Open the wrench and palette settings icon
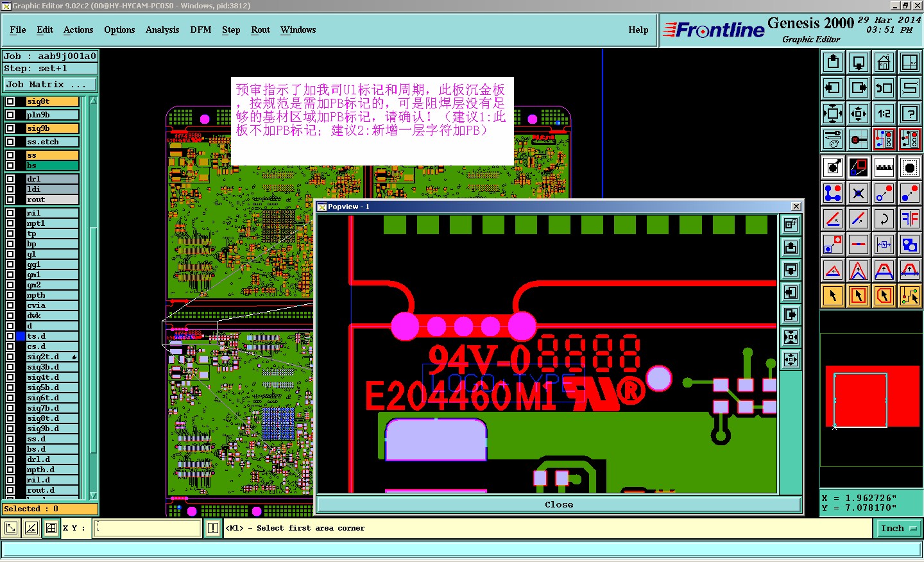Image resolution: width=924 pixels, height=562 pixels. (x=833, y=139)
